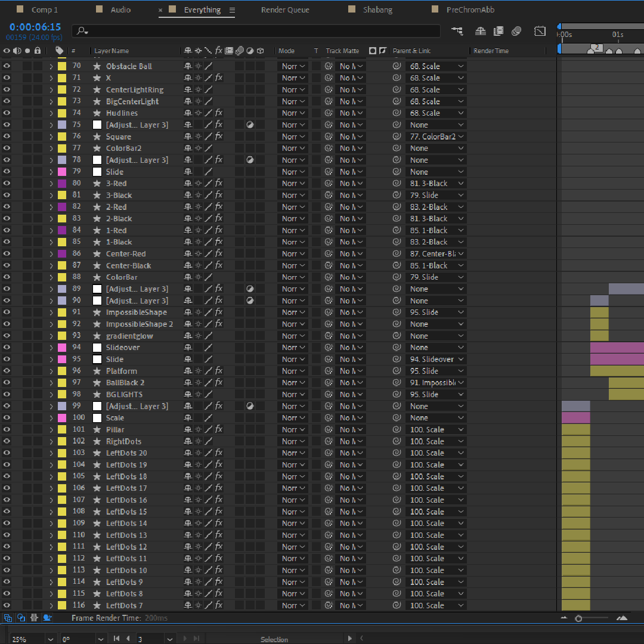644x644 pixels.
Task: Open the Render Queue tab
Action: [x=285, y=10]
